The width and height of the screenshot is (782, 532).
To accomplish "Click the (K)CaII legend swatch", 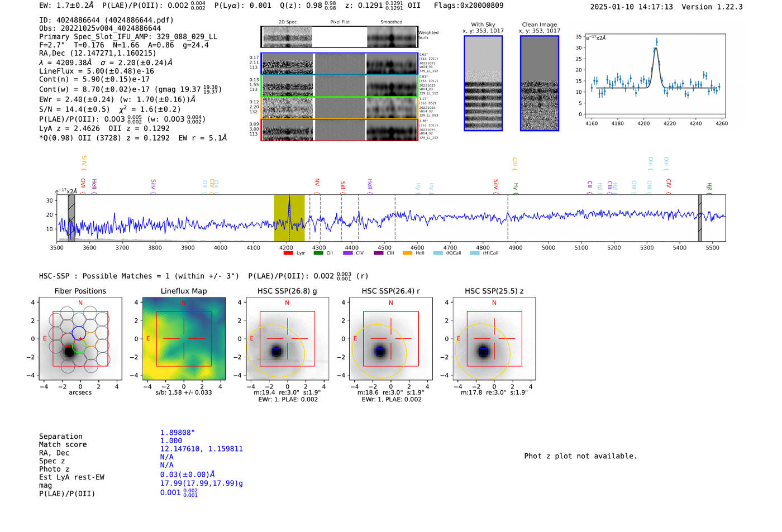I will [x=438, y=253].
